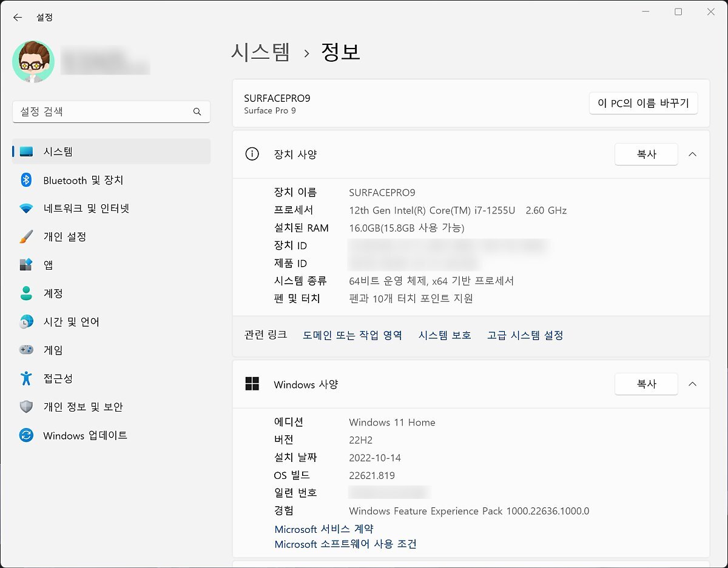The image size is (728, 568).
Task: Click 이 PC의 이름 바꾸기 button
Action: coord(643,103)
